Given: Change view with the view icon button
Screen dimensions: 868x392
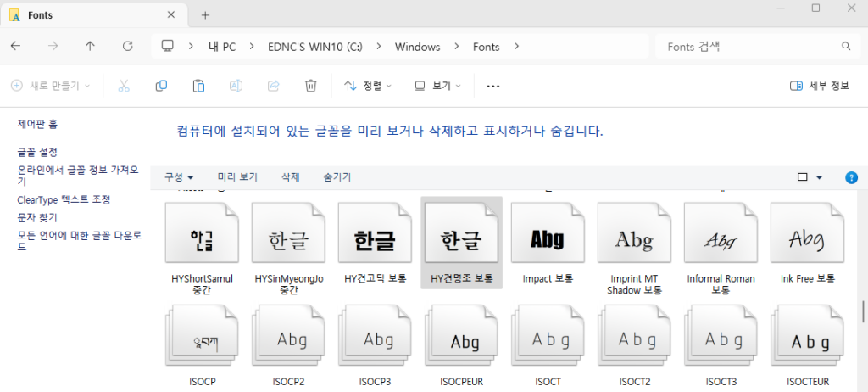Looking at the screenshot, I should click(x=802, y=177).
